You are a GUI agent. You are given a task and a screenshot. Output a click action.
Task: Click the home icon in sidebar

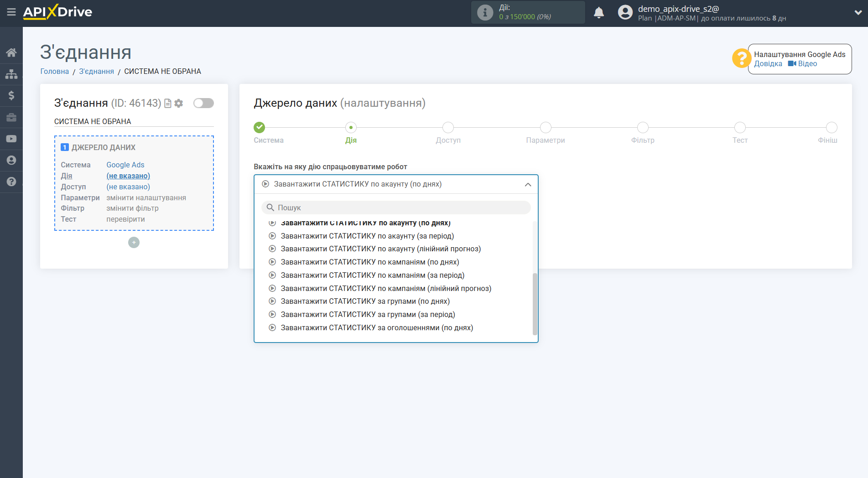point(11,52)
